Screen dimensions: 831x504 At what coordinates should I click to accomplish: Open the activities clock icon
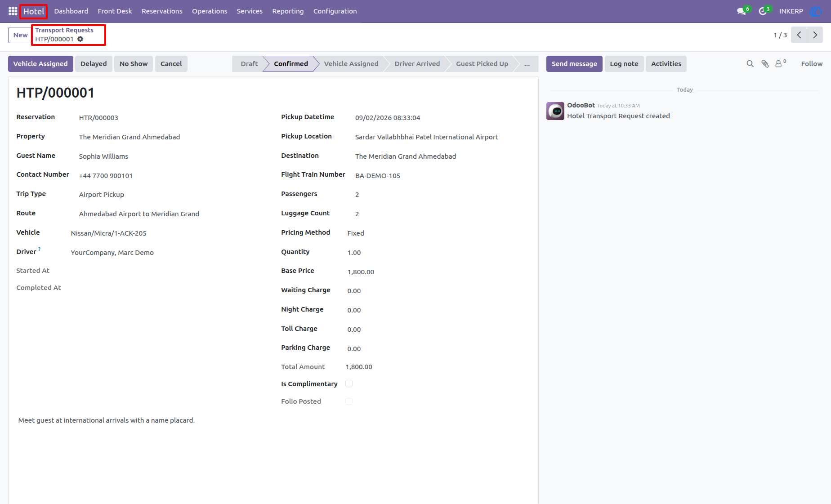[x=763, y=11]
